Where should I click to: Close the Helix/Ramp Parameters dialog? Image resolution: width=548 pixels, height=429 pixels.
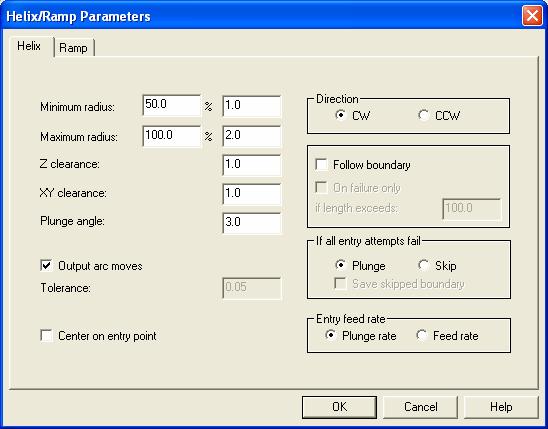[532, 16]
